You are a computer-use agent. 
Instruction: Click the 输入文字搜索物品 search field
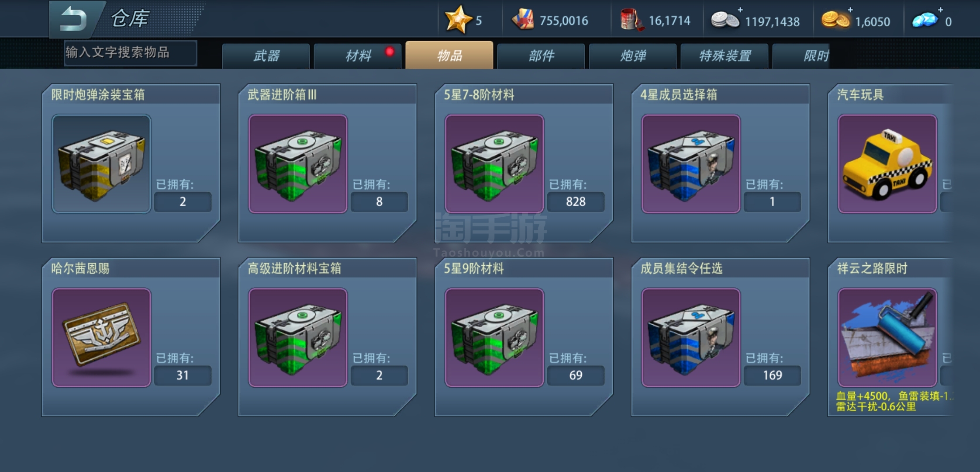pyautogui.click(x=130, y=53)
